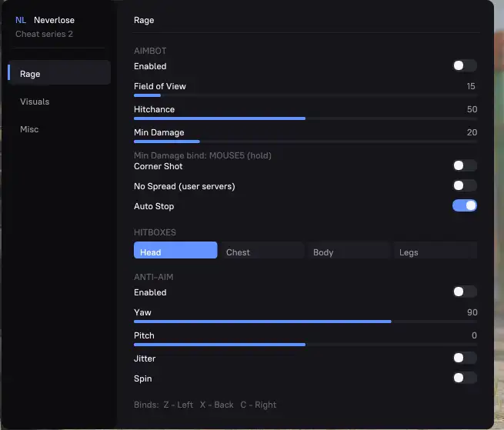
Task: Select the Legs hitbox
Action: pos(436,250)
